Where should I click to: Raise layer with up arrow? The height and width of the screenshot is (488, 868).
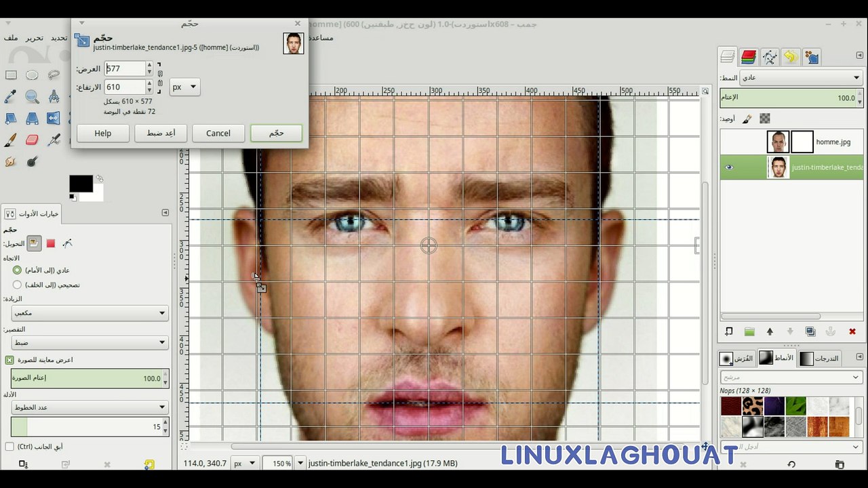pos(770,331)
